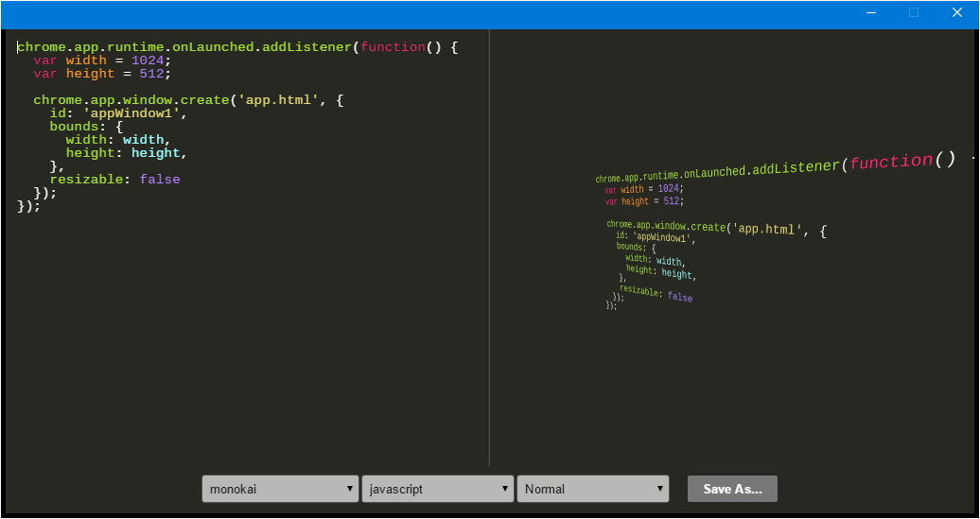Click 'false' value in left editor
980x519 pixels.
click(x=159, y=180)
